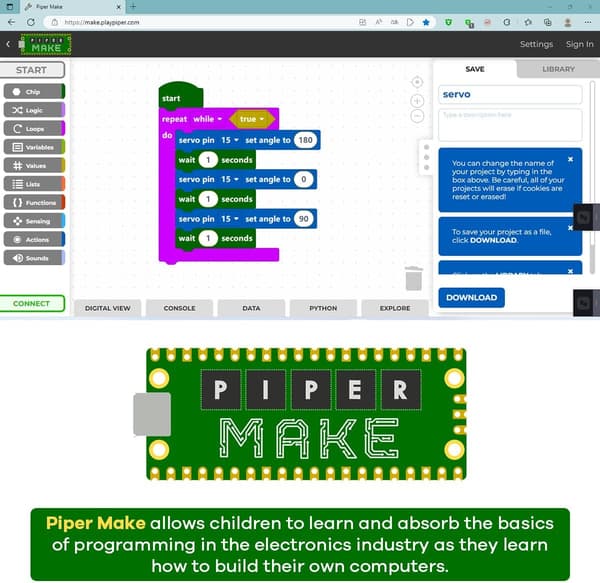
Task: Click the CONNECT button
Action: (32, 303)
